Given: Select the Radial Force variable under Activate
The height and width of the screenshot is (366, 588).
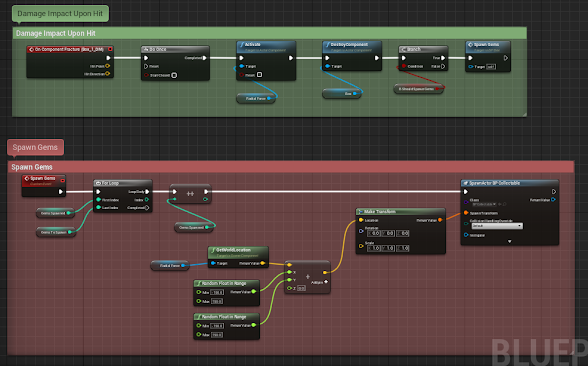Looking at the screenshot, I should [256, 98].
